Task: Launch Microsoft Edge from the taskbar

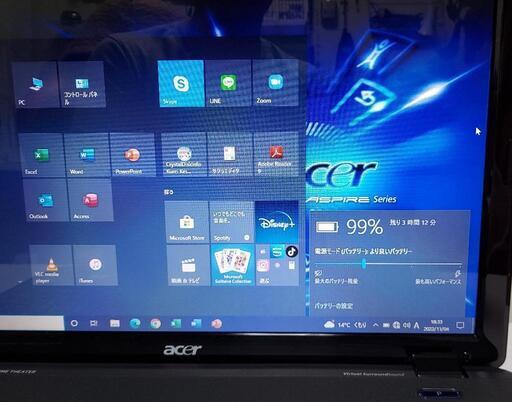Action: pos(135,323)
